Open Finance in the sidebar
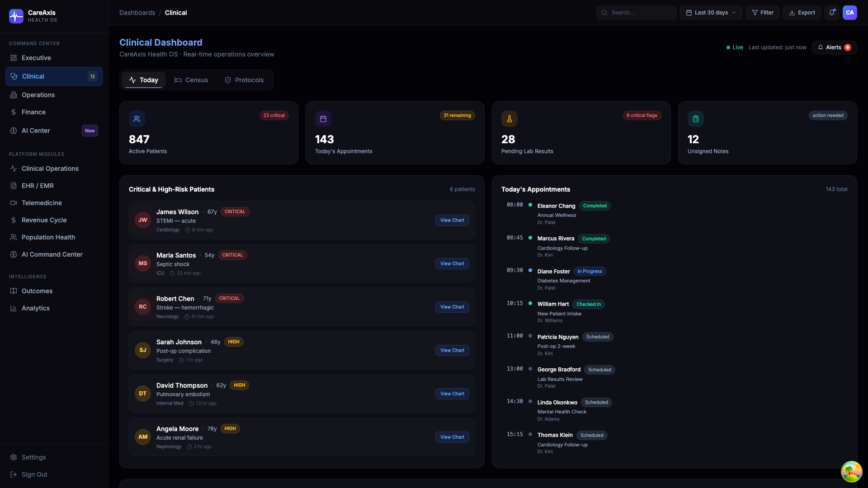 click(54, 112)
